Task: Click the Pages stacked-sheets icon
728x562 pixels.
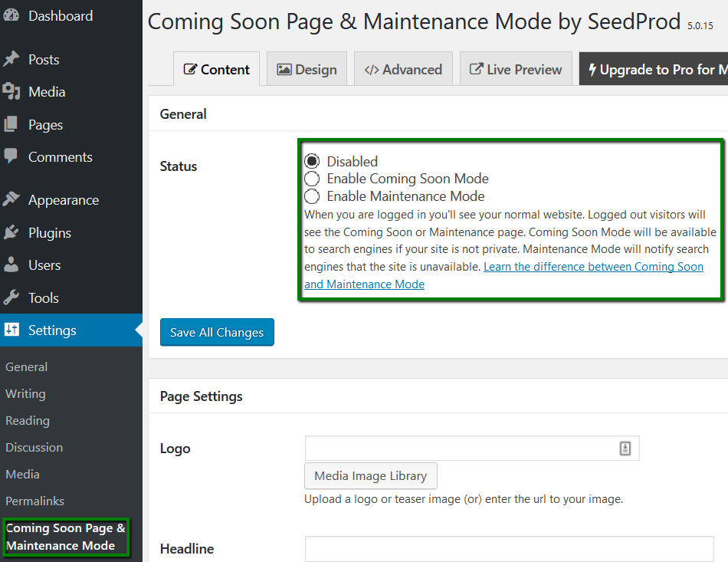Action: pos(11,124)
